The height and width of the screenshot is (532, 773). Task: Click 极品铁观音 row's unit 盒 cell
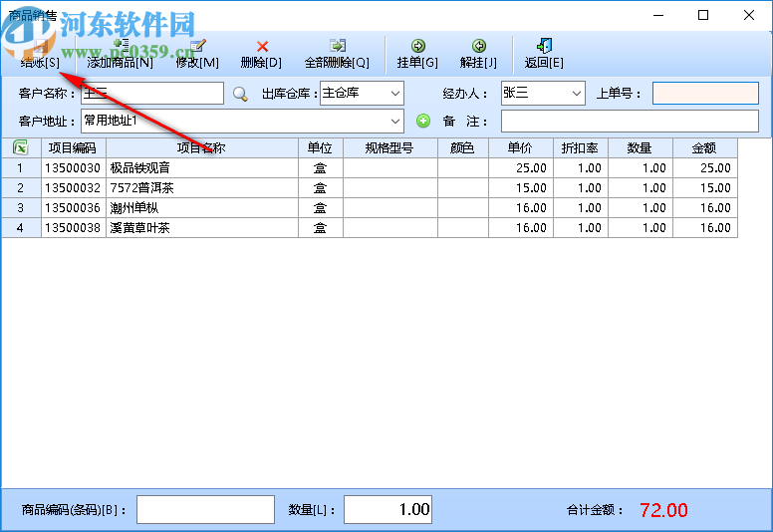click(x=321, y=168)
